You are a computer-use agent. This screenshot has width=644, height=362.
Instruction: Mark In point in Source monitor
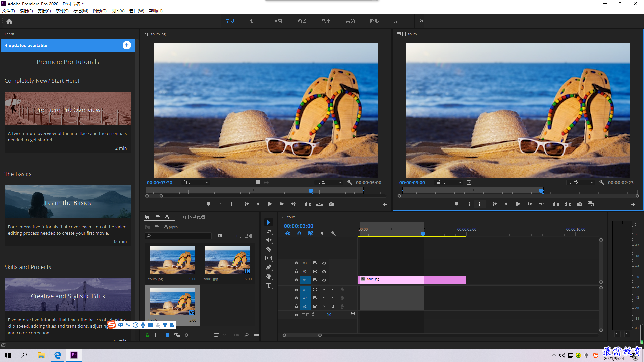(221, 204)
